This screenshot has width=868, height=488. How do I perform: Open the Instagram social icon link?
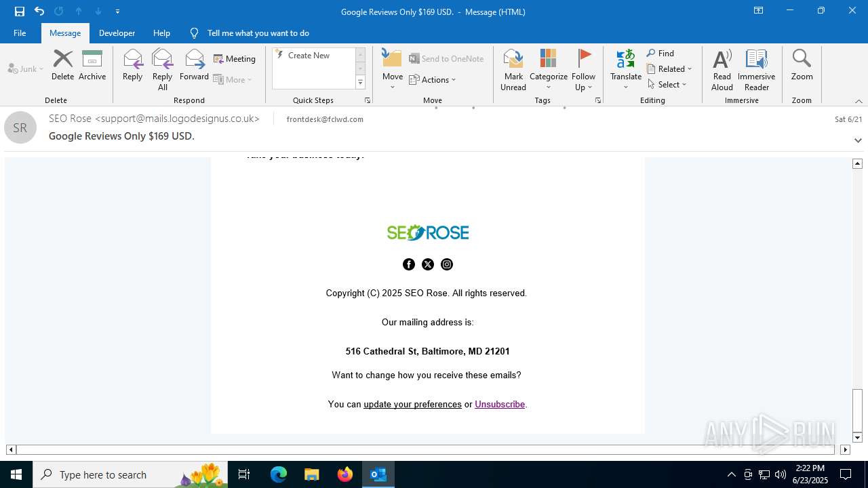tap(447, 264)
